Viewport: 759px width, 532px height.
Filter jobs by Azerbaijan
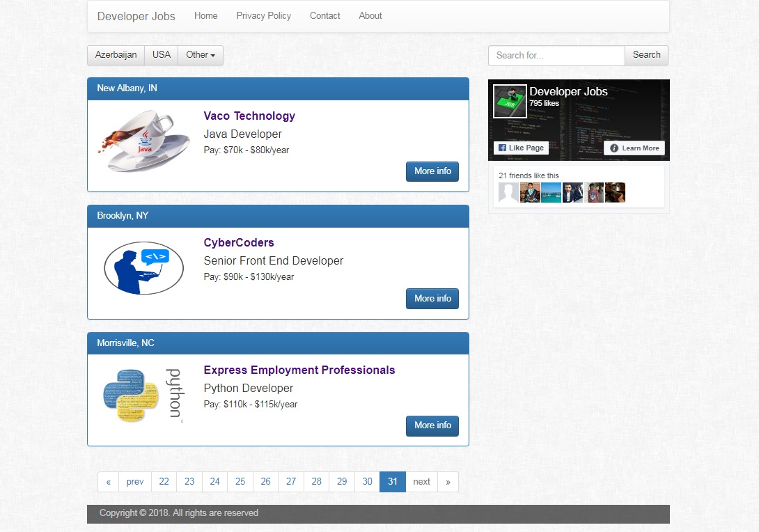tap(116, 55)
